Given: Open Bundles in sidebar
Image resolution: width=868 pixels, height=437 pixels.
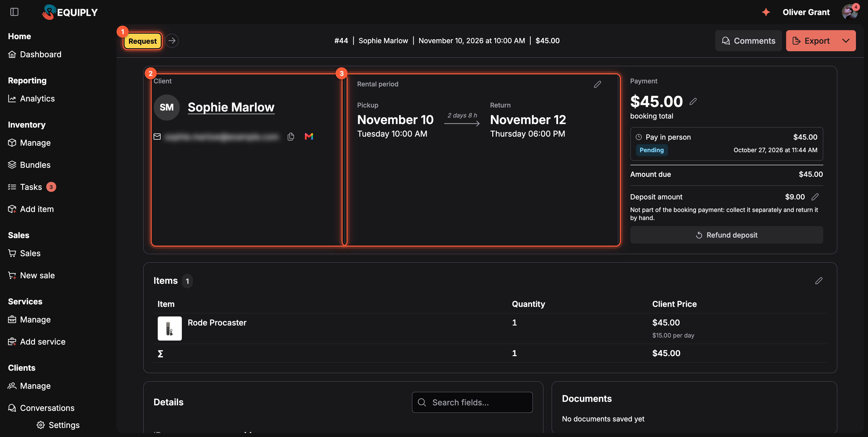Looking at the screenshot, I should click(29, 165).
